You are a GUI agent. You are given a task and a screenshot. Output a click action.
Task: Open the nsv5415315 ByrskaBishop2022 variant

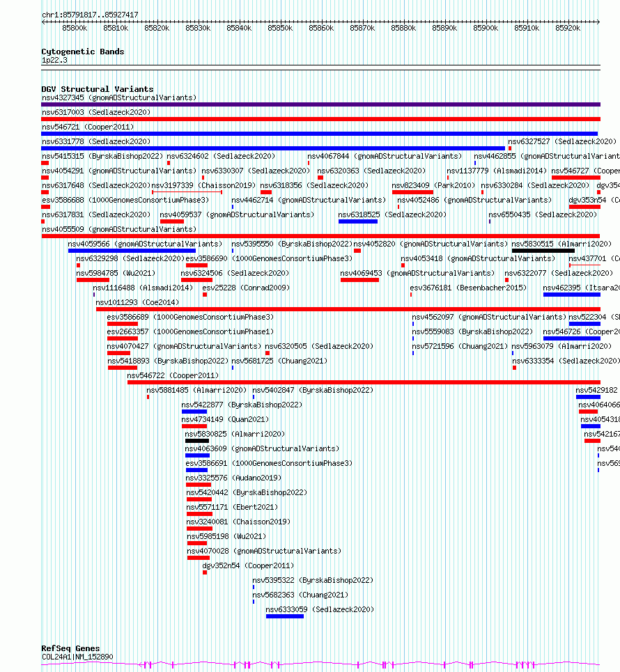point(102,156)
